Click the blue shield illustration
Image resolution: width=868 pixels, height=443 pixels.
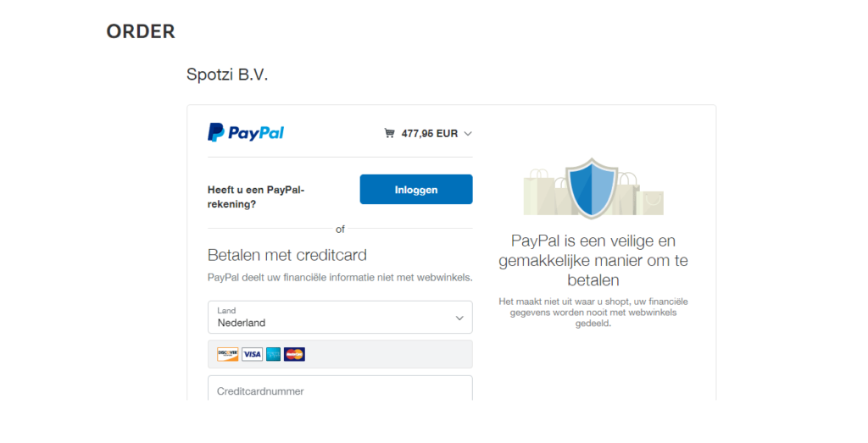592,188
